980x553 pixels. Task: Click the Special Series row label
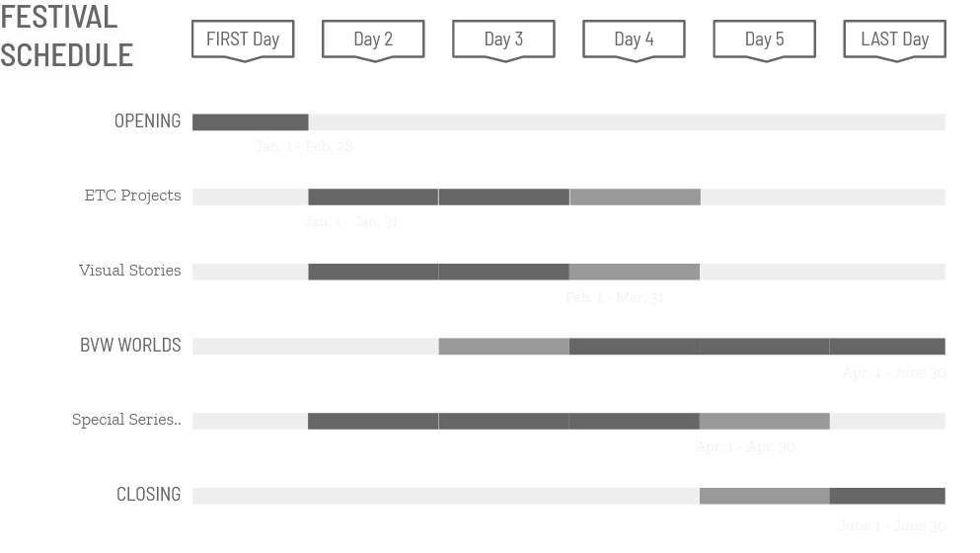(126, 420)
